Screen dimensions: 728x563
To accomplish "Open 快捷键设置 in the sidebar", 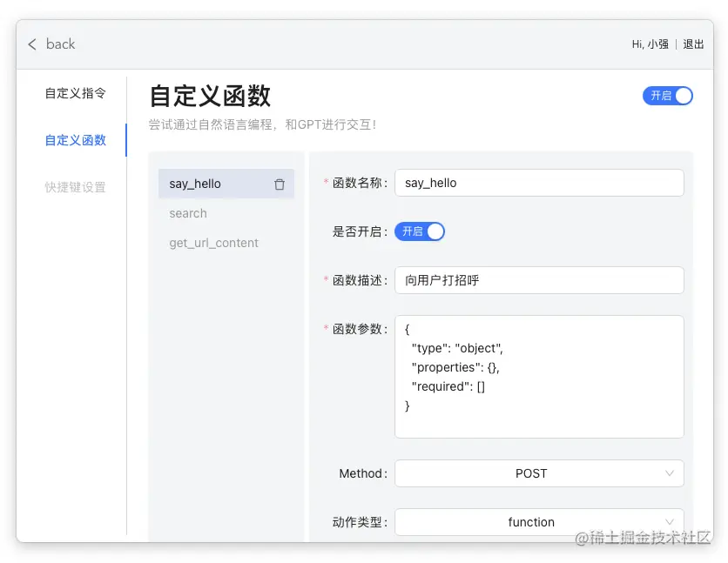I will point(75,187).
